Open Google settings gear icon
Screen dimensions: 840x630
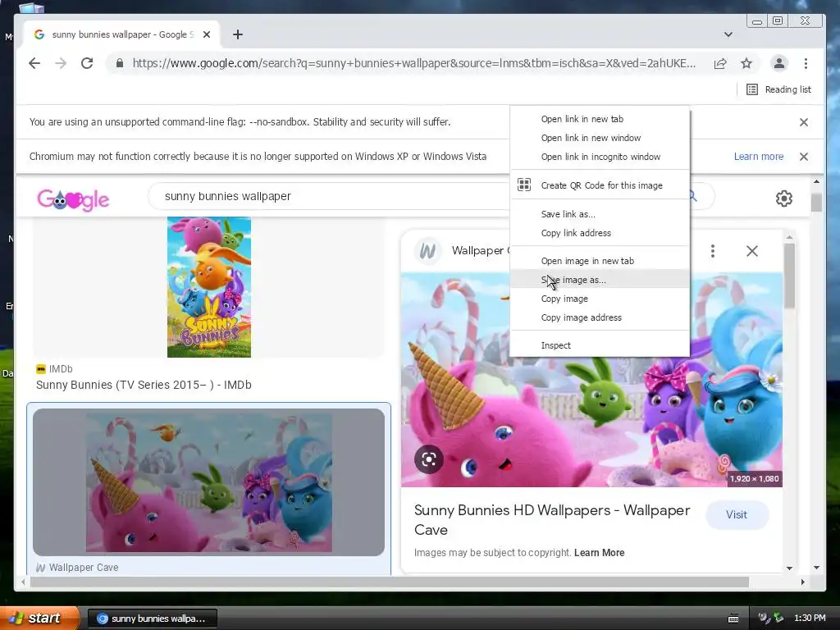[x=783, y=199]
